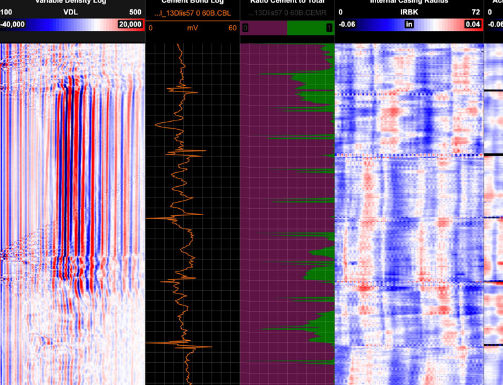Click the mV unit label of CBL
The width and height of the screenshot is (503, 385).
click(x=192, y=28)
